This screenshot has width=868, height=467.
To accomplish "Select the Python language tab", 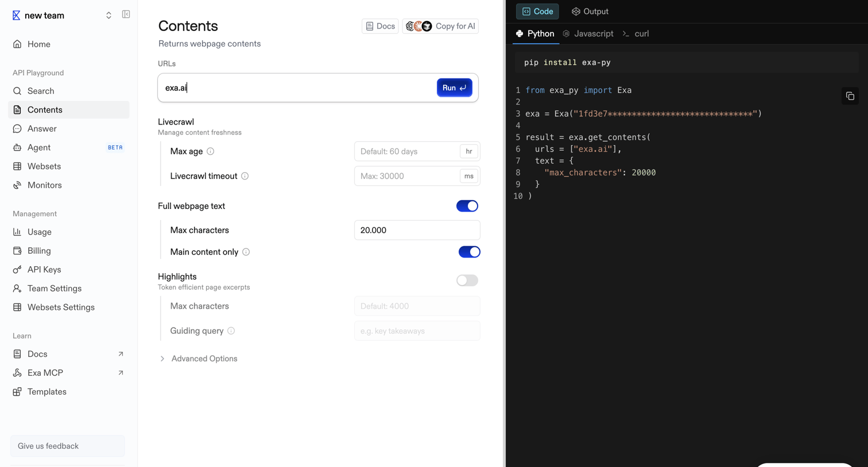I will (x=535, y=34).
